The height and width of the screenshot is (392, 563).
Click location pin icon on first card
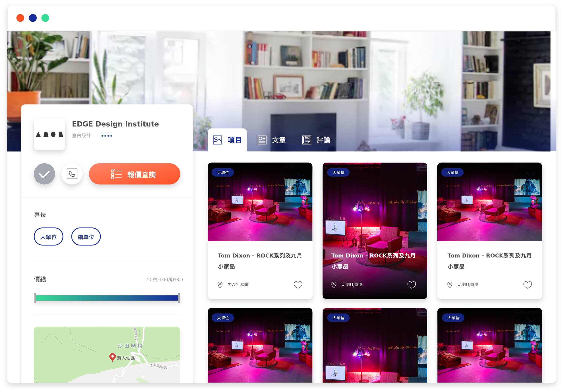[220, 285]
